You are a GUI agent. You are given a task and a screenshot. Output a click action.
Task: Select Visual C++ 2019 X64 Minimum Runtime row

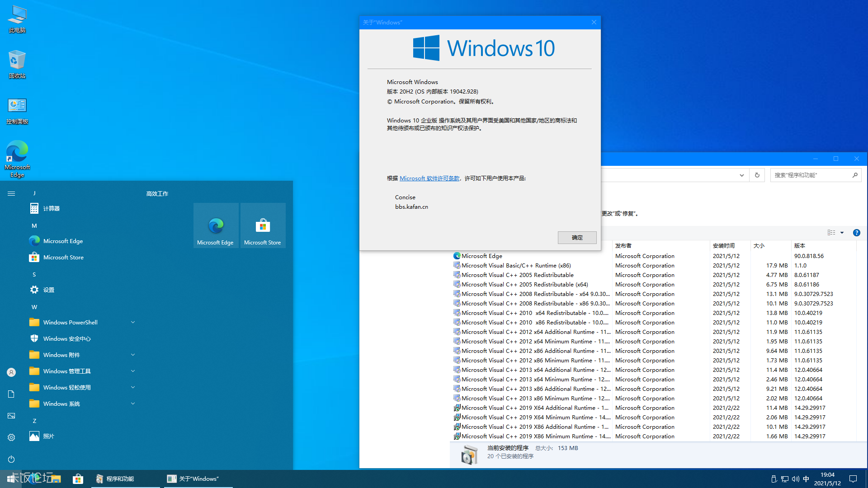[x=654, y=417]
